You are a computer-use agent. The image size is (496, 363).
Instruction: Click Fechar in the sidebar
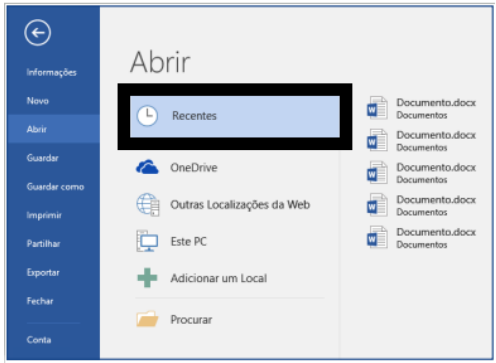(40, 301)
